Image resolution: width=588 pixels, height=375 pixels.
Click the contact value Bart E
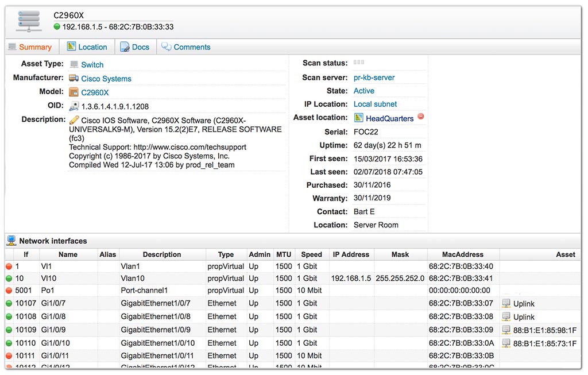363,212
